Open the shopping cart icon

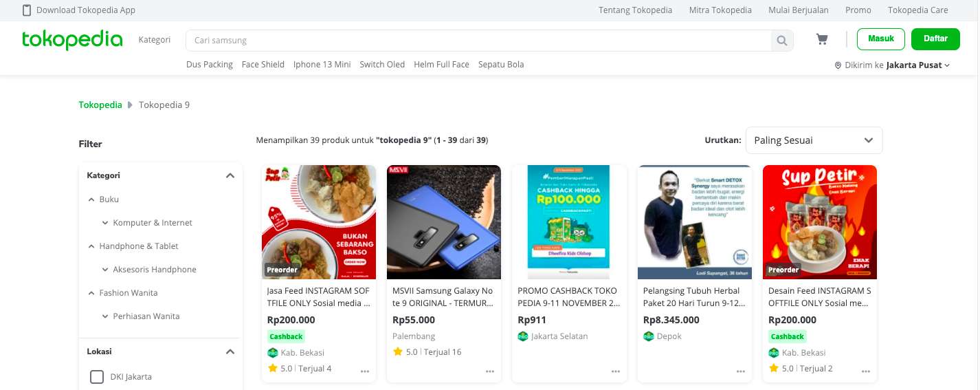[822, 39]
